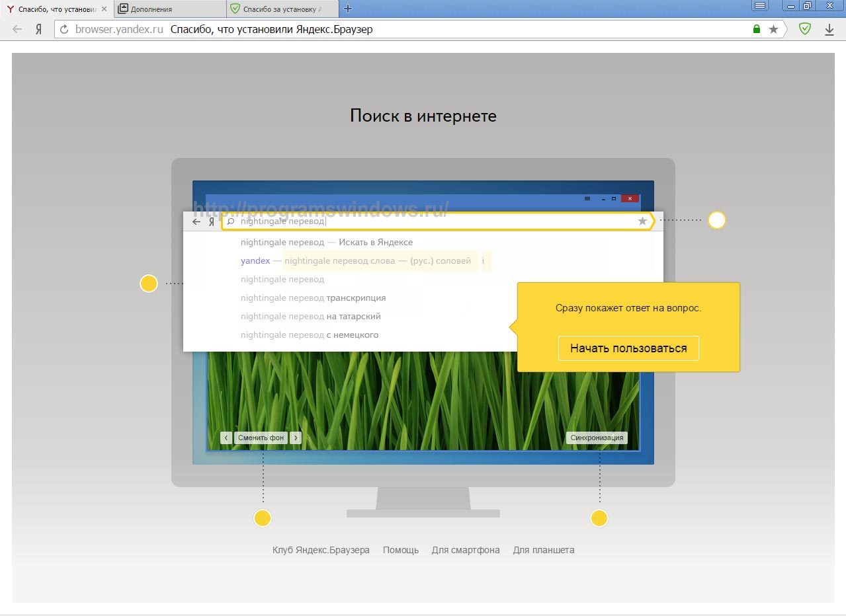
Task: Select the yellow tour dot below 'Сменить фон'
Action: tap(263, 518)
